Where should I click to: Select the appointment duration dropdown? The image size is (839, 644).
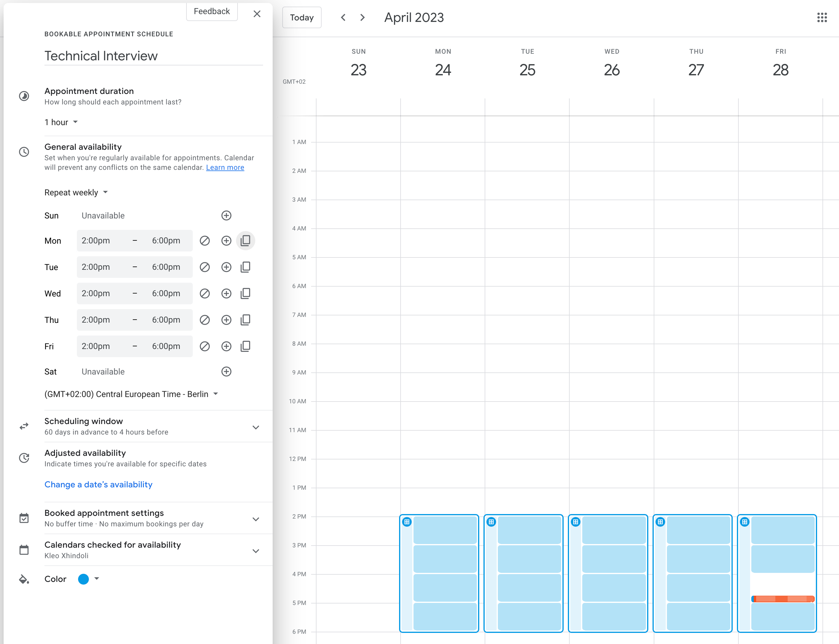[x=61, y=122]
